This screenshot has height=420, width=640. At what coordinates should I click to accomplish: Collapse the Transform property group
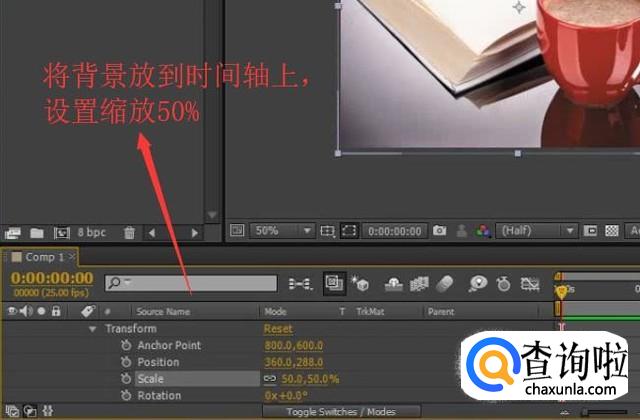93,329
